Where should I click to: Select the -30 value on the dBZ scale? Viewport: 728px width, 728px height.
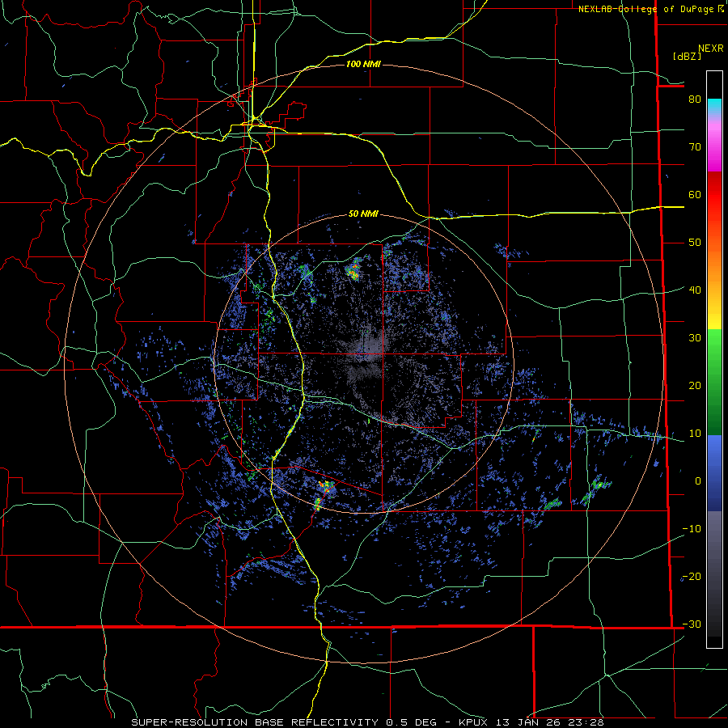(692, 624)
